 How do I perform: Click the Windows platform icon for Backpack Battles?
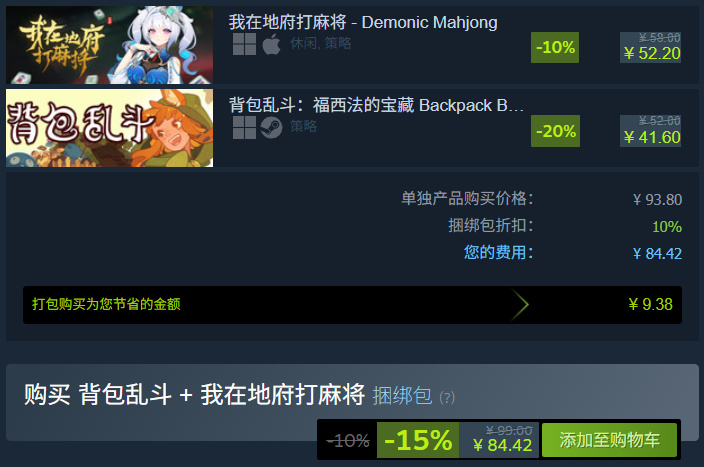coord(244,128)
